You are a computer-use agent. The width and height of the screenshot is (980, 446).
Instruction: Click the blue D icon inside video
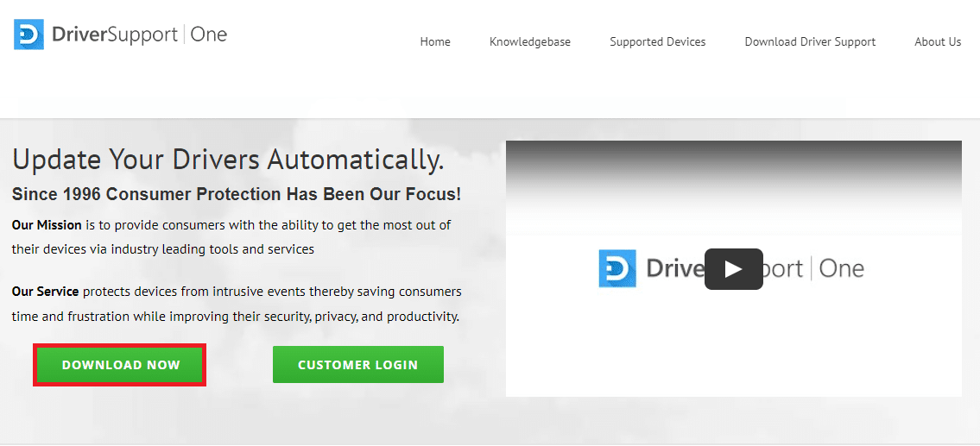[617, 268]
